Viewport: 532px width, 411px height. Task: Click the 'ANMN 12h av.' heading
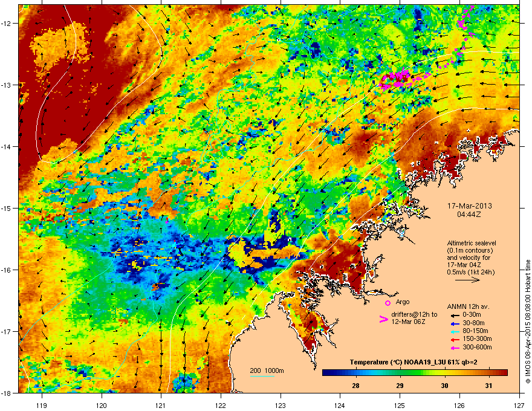[468, 307]
